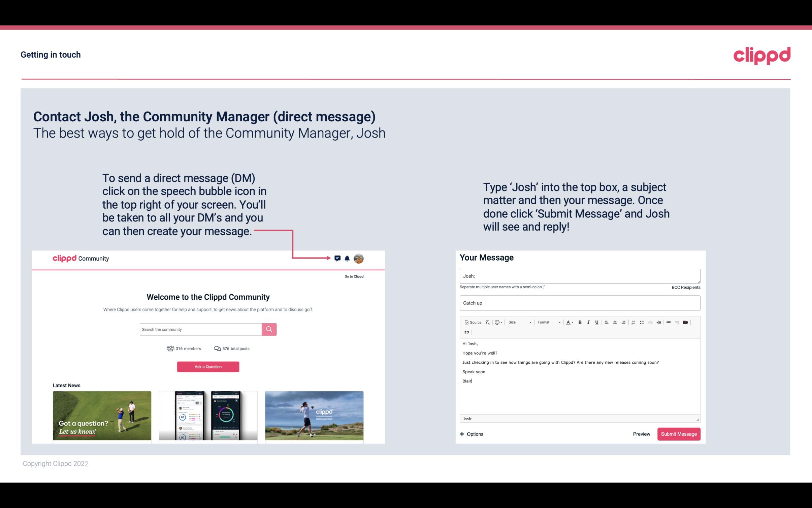Select the Format style dropdown

(547, 322)
